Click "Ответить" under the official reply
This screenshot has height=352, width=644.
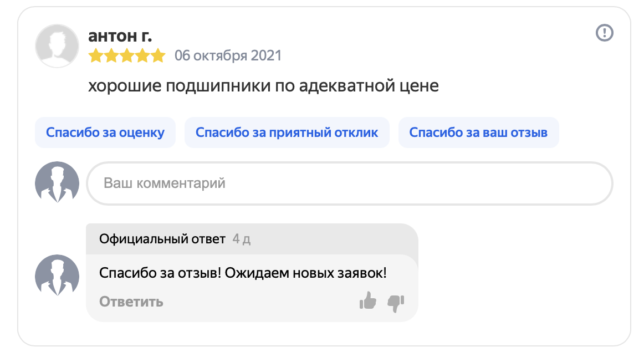click(x=131, y=302)
